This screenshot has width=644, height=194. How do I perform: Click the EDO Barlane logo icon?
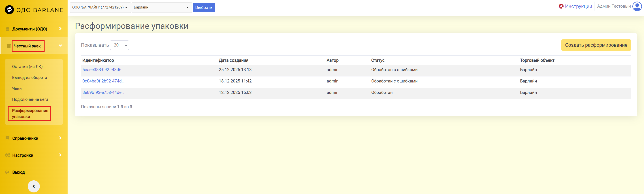pyautogui.click(x=9, y=10)
